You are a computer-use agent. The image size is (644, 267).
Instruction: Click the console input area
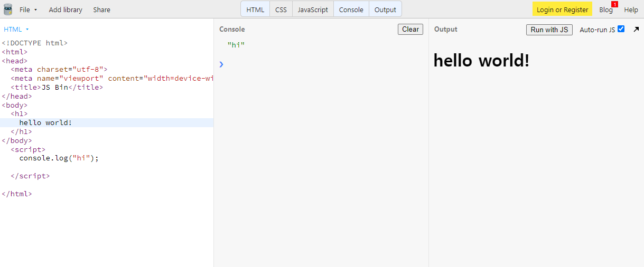tap(325, 64)
